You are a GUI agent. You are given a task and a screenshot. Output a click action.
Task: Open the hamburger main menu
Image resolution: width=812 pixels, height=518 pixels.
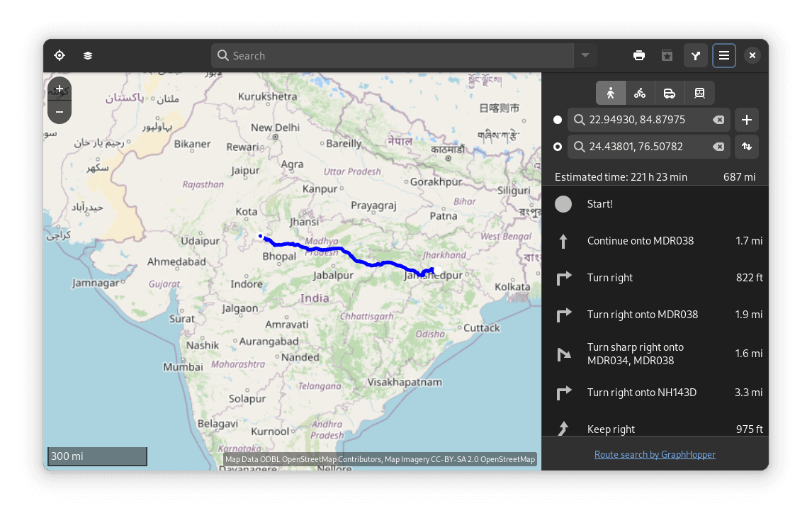(723, 55)
